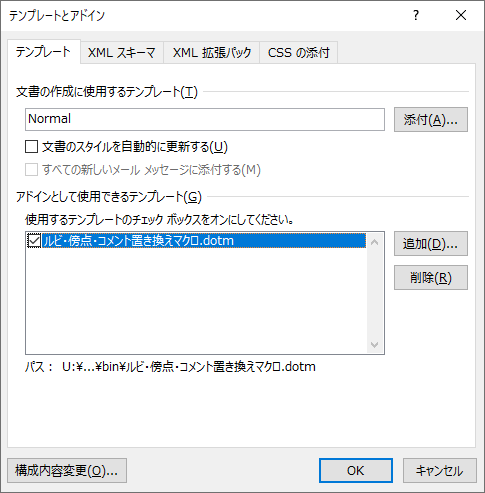Click 削除(R) to remove the template
Viewport: 485px width, 493px height.
[x=431, y=277]
